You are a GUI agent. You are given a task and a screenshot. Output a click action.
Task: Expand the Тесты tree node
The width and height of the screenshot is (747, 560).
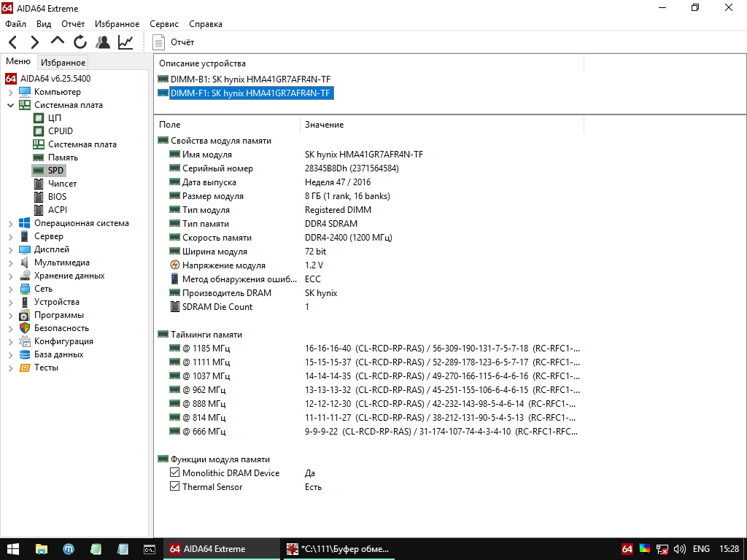pyautogui.click(x=10, y=367)
